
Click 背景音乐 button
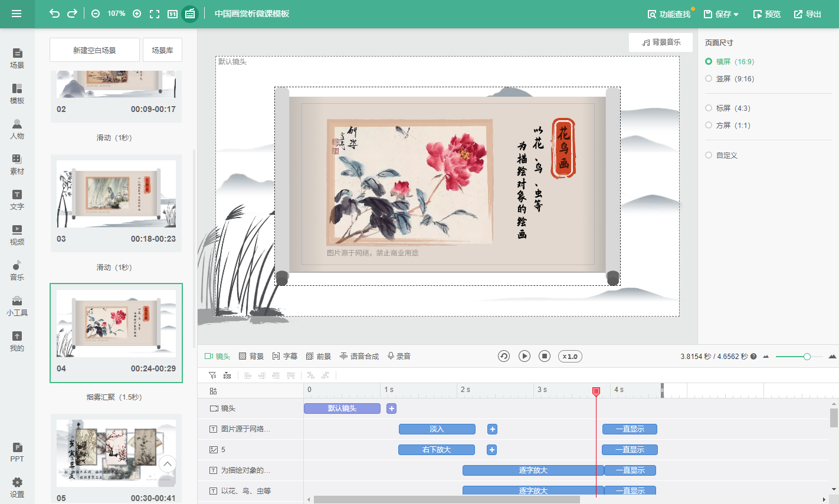tap(661, 42)
